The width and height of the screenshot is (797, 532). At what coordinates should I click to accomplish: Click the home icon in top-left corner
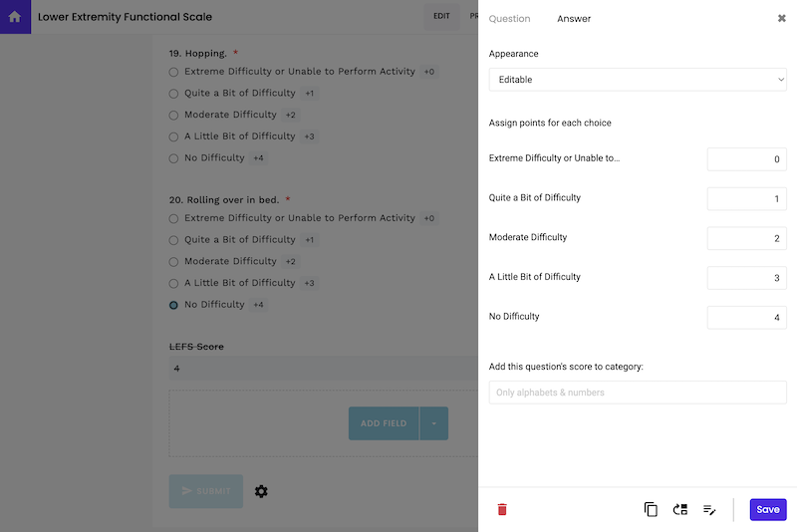click(15, 17)
